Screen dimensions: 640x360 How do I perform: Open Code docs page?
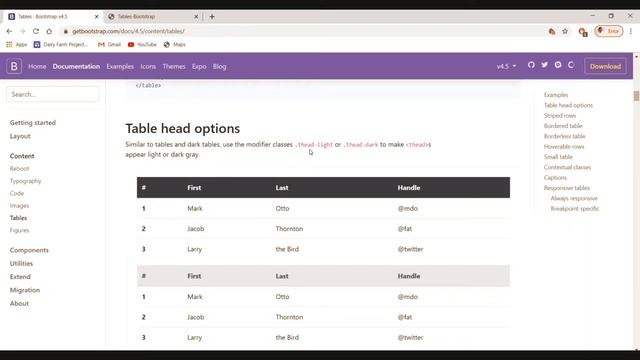tap(17, 193)
